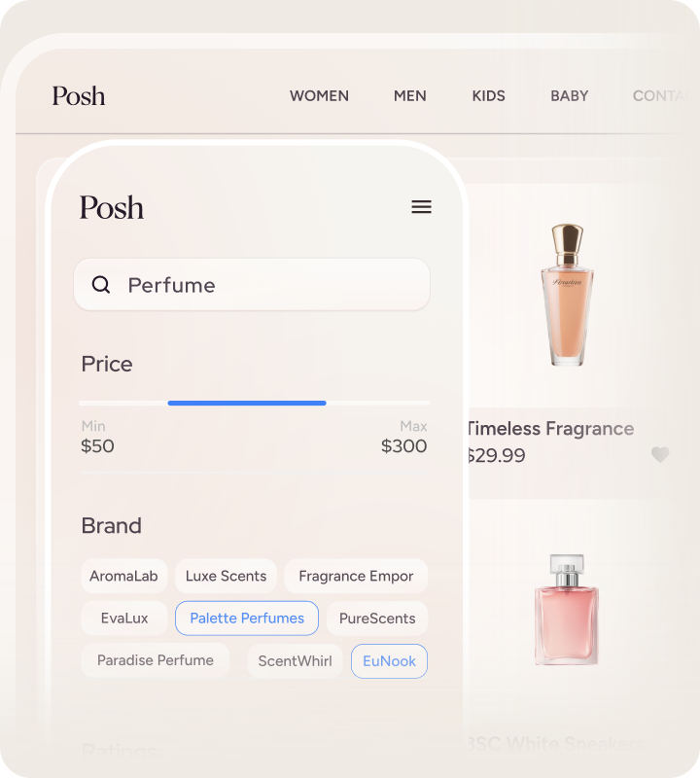Select the EvaLux brand chip
This screenshot has height=778, width=700.
[124, 619]
